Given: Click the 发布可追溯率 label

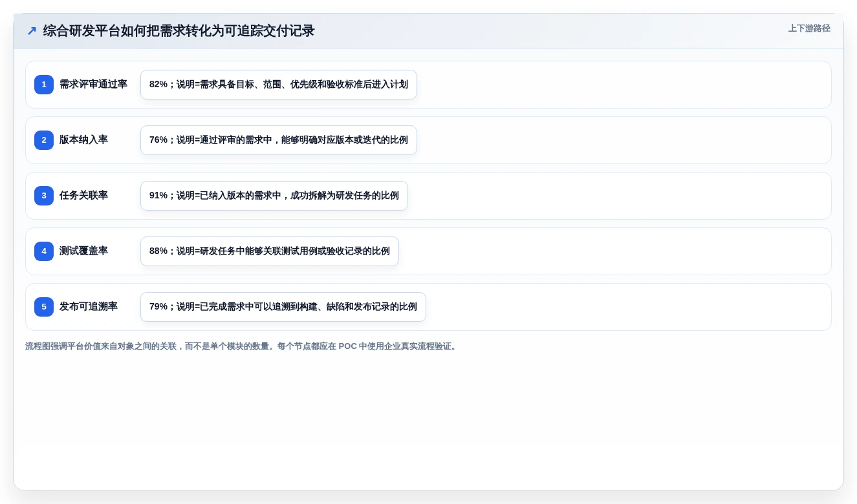Looking at the screenshot, I should tap(89, 306).
